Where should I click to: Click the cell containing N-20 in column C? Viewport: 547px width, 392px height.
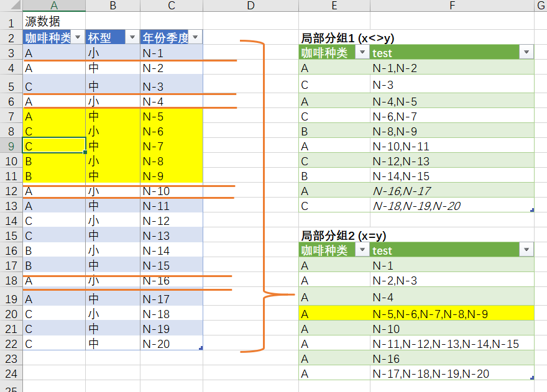point(171,342)
